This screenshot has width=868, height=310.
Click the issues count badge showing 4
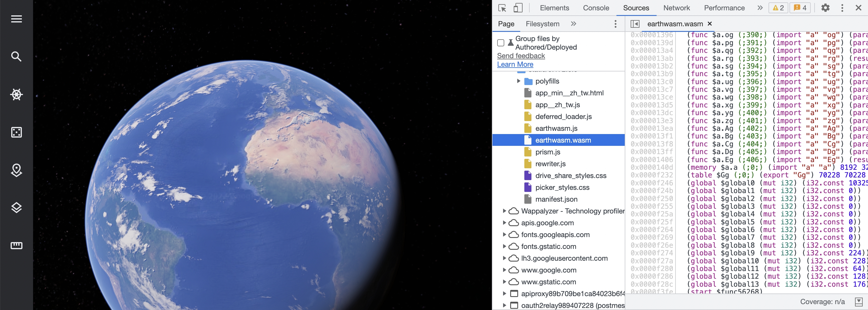coord(800,8)
